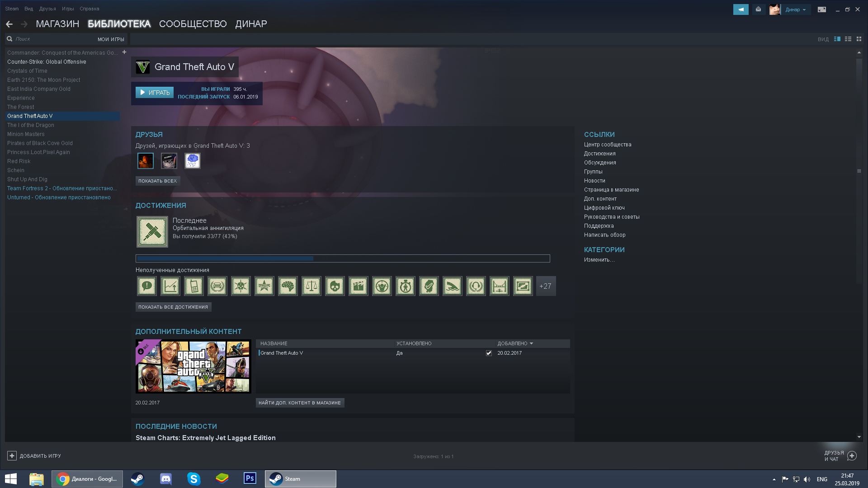Click the back navigation arrow

point(9,24)
